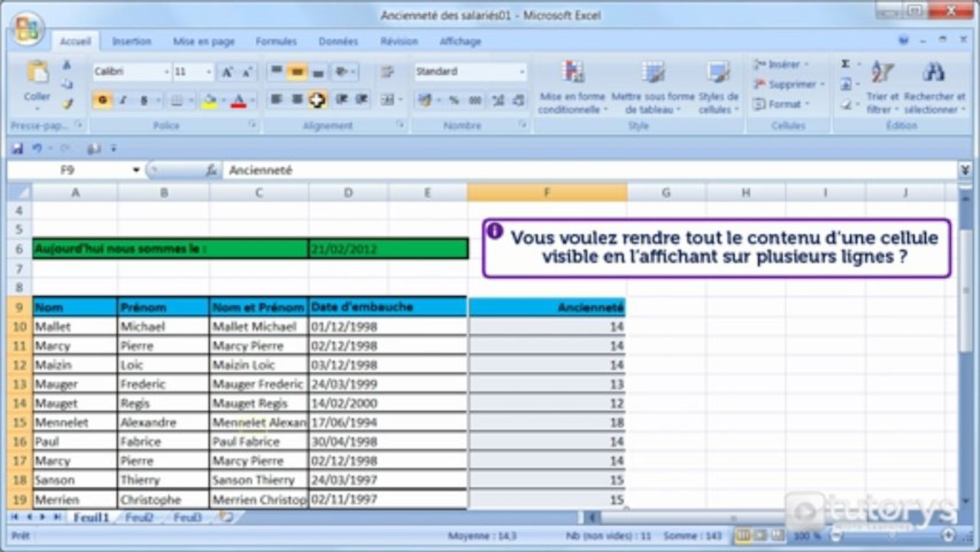Align cell content to bottom
This screenshot has height=552, width=980.
318,72
